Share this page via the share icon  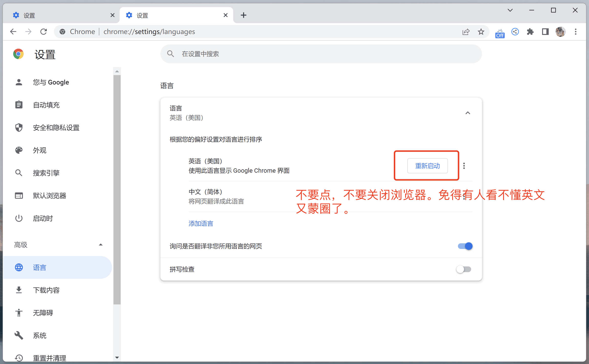click(466, 32)
